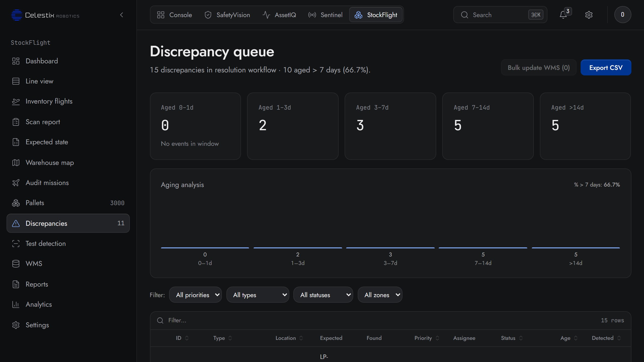Click the Pallets boxes icon
The width and height of the screenshot is (644, 362).
coord(16,203)
